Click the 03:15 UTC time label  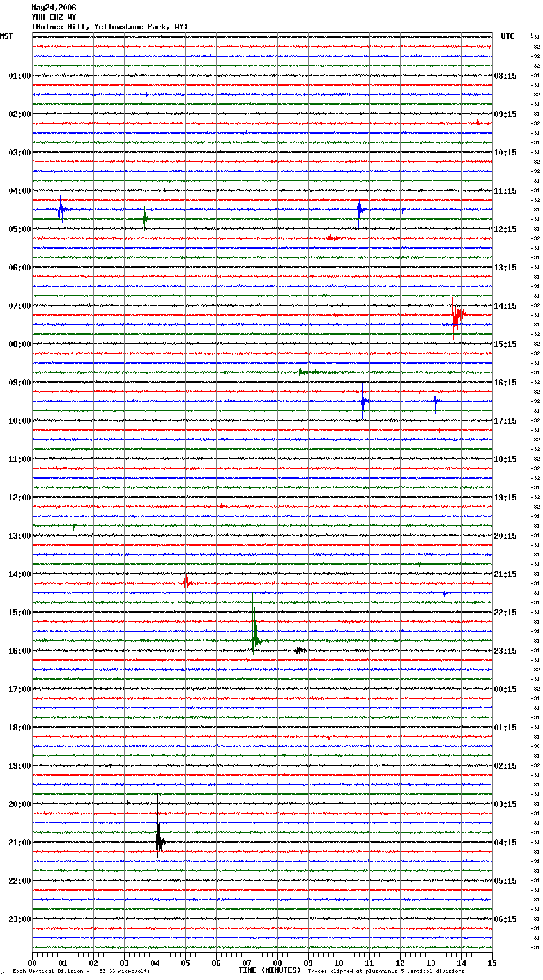(x=505, y=804)
